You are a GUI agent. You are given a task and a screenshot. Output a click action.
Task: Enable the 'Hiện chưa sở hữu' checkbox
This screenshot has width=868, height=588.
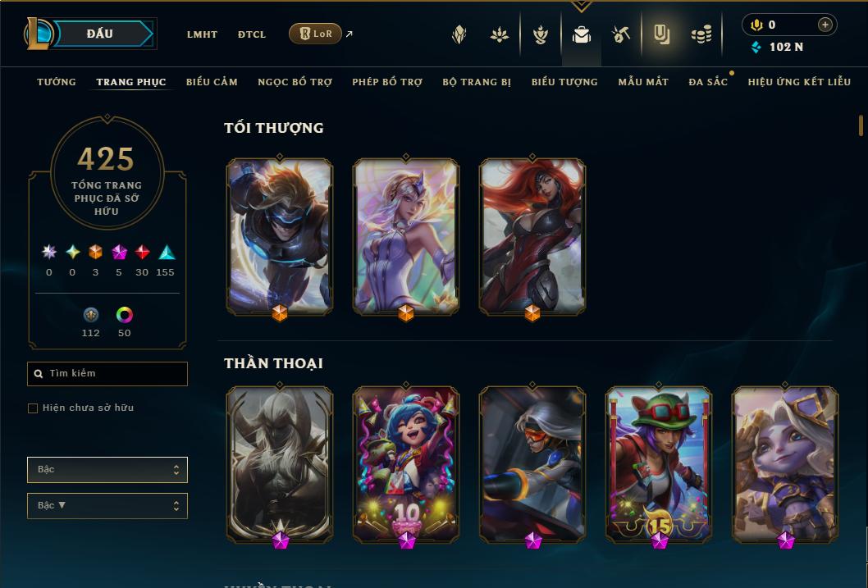click(33, 408)
